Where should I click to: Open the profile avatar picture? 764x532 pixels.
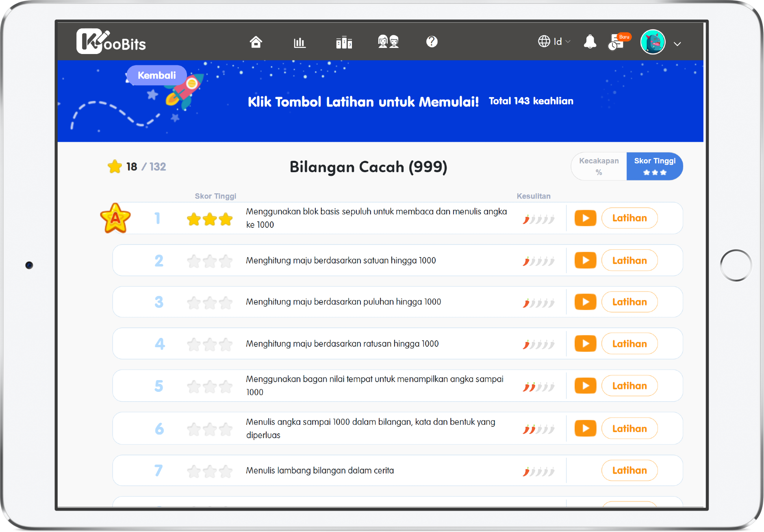pyautogui.click(x=653, y=42)
